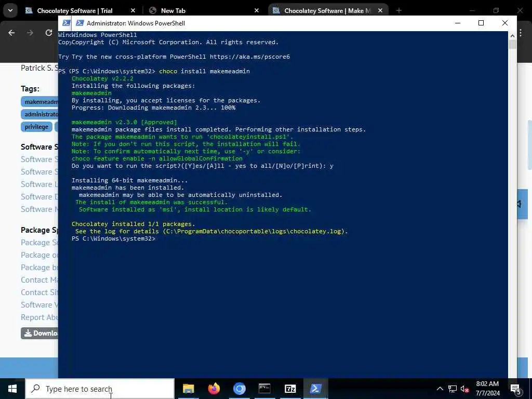
Task: Click the privilege tag on the webpage
Action: pyautogui.click(x=37, y=127)
